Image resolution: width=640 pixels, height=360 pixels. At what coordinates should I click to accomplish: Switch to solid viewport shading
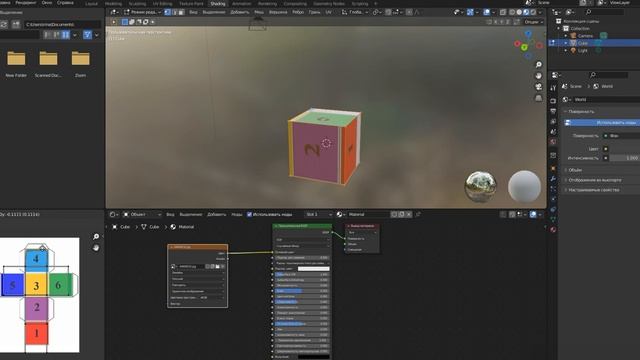(519, 12)
